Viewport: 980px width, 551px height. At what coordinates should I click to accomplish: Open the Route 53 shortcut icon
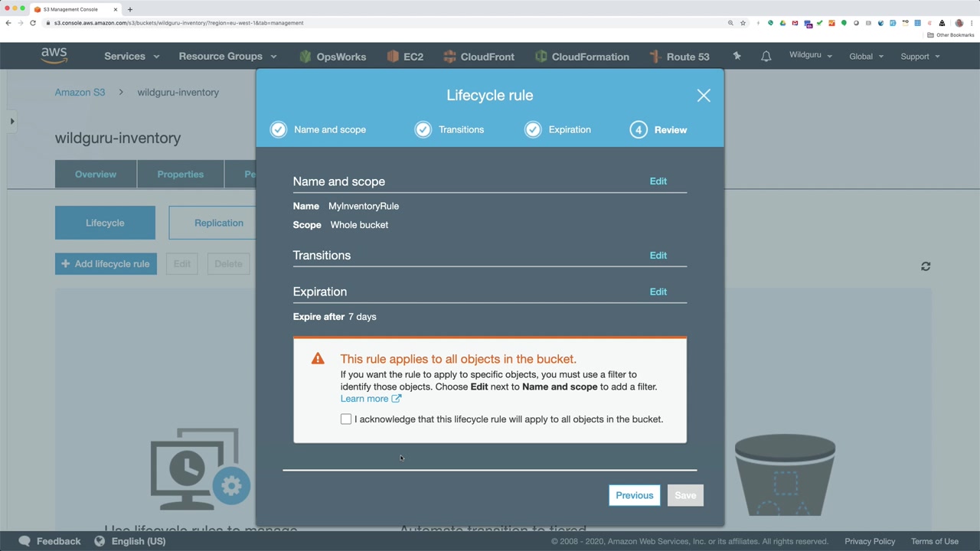point(655,57)
